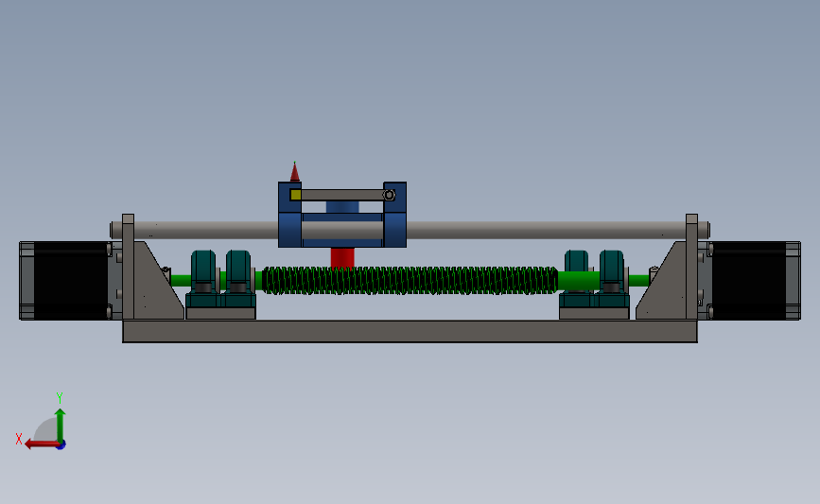
Task: Click the round bolt head on the carriage bar
Action: 389,195
